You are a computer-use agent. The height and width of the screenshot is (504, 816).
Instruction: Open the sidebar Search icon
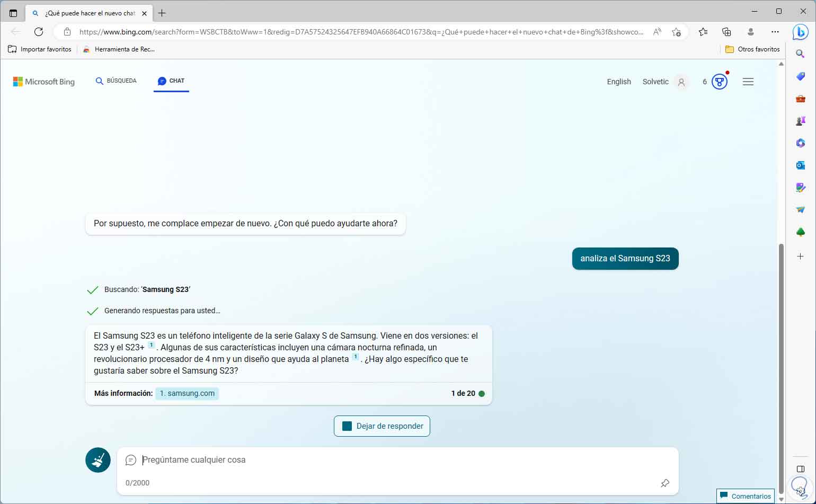[800, 54]
